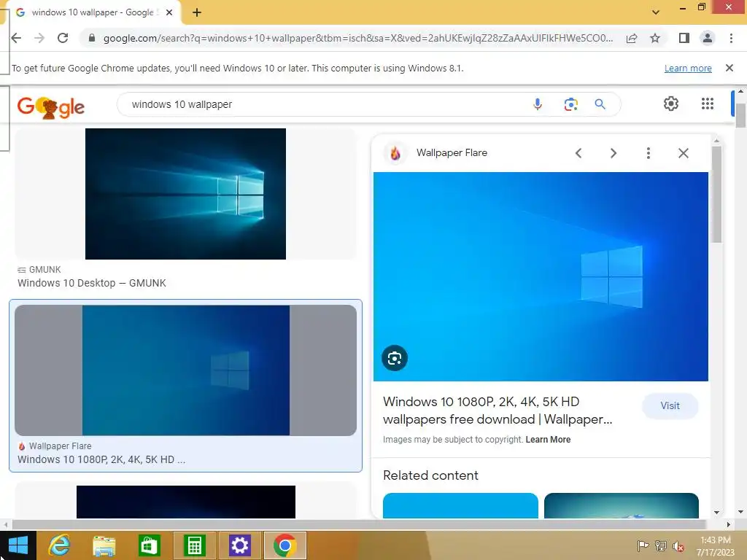
Task: Click the Google doodle logo
Action: click(50, 107)
